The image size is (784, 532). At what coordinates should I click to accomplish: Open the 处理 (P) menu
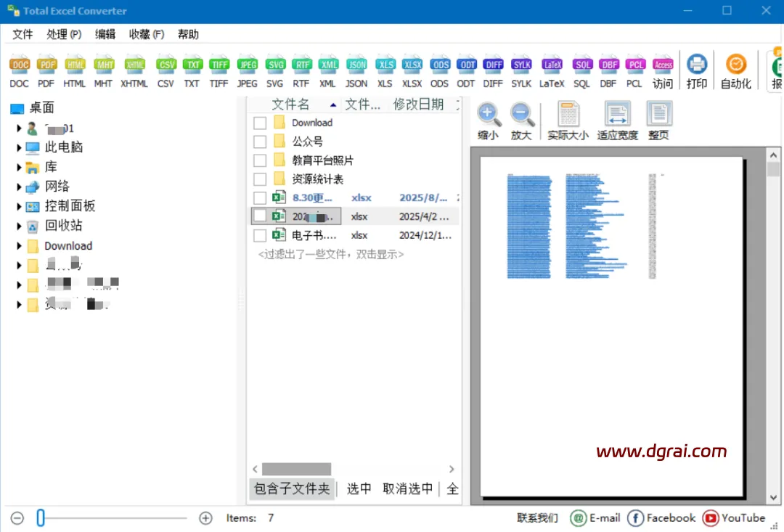coord(64,35)
